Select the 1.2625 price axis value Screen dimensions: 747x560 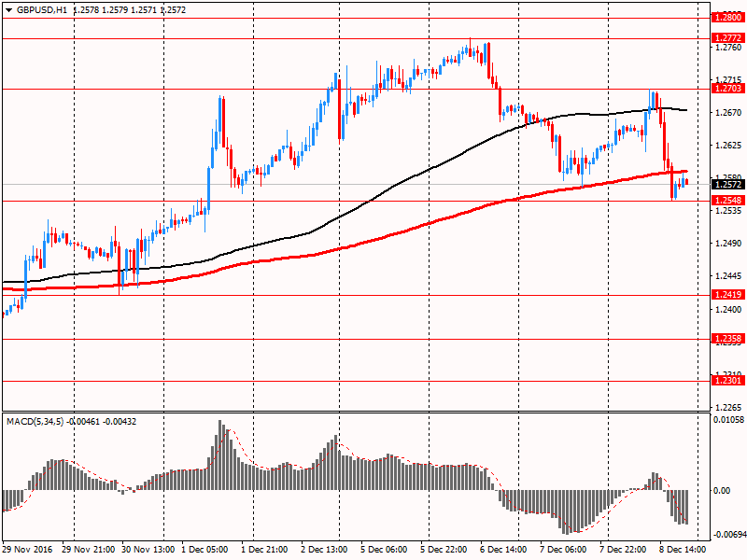pyautogui.click(x=729, y=146)
